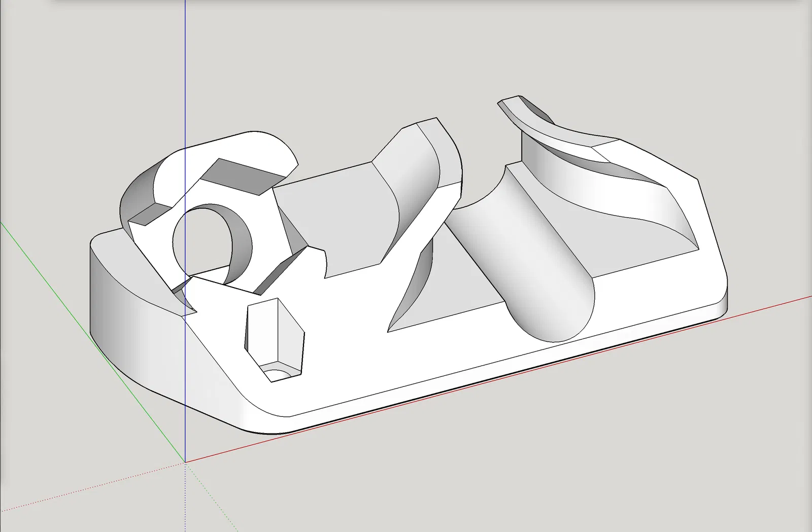
Task: Select the small round hole inside hexagonal pocket
Action: point(278,375)
